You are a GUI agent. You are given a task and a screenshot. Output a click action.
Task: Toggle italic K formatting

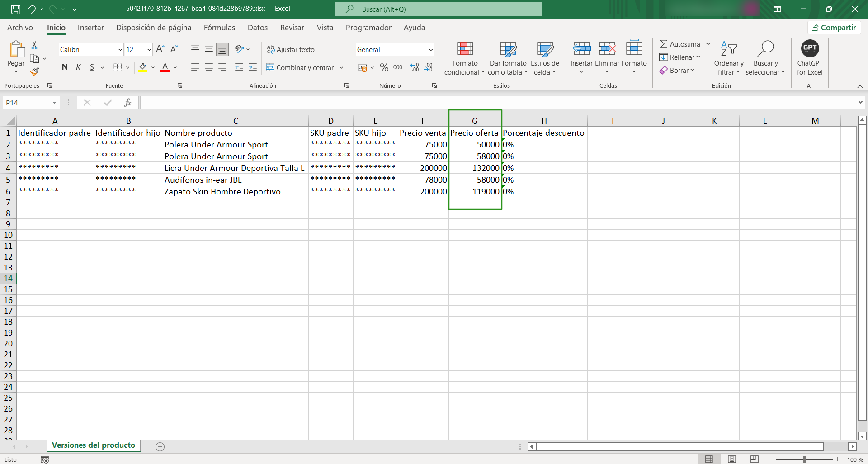tap(78, 67)
